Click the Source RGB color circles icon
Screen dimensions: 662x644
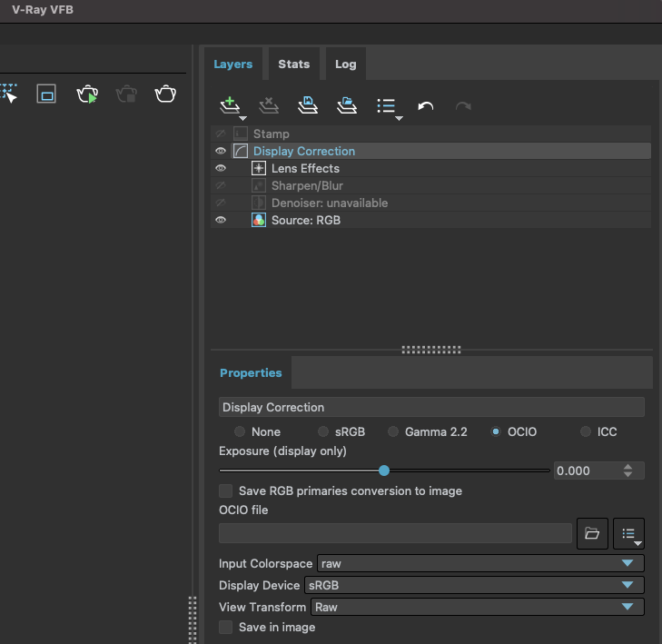pos(259,221)
